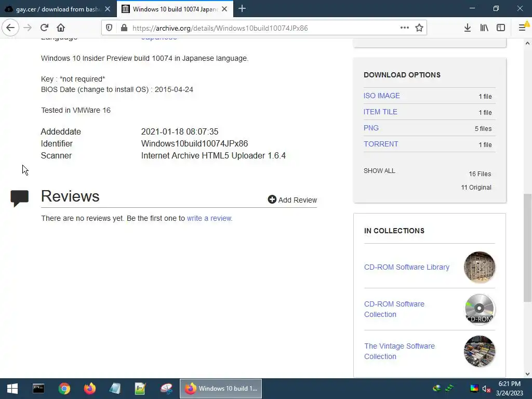Select the Windows 10 build 10074 tab
532x399 pixels.
pos(175,9)
